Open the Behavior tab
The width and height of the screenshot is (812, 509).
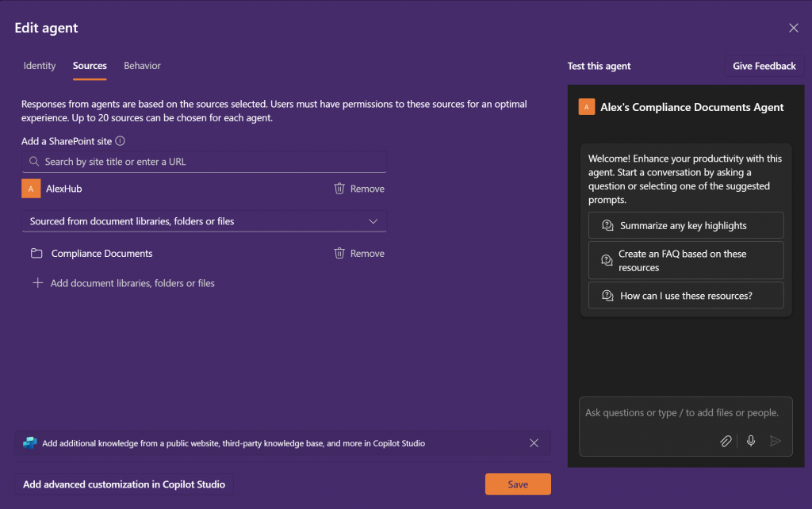pyautogui.click(x=142, y=66)
